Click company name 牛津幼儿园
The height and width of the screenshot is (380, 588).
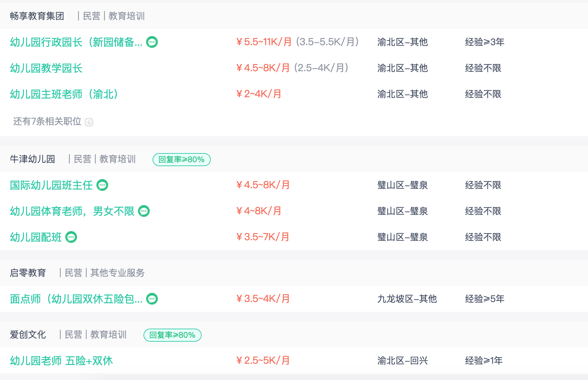[32, 159]
